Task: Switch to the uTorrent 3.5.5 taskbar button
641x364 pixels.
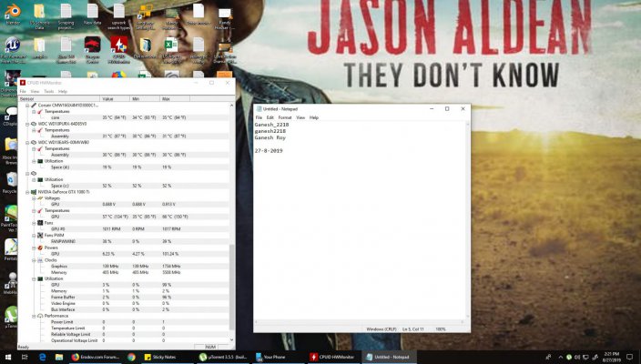Action: pos(224,357)
